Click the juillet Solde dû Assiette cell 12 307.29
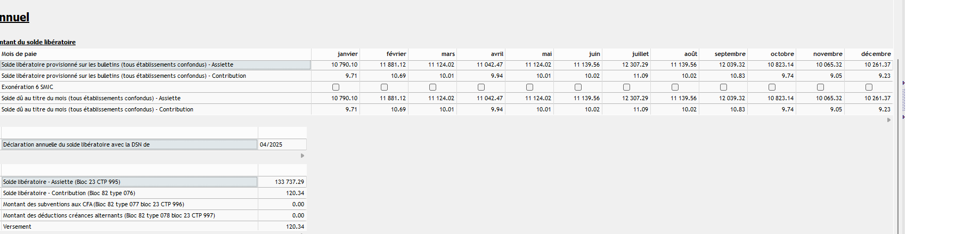The image size is (980, 234). (x=626, y=98)
